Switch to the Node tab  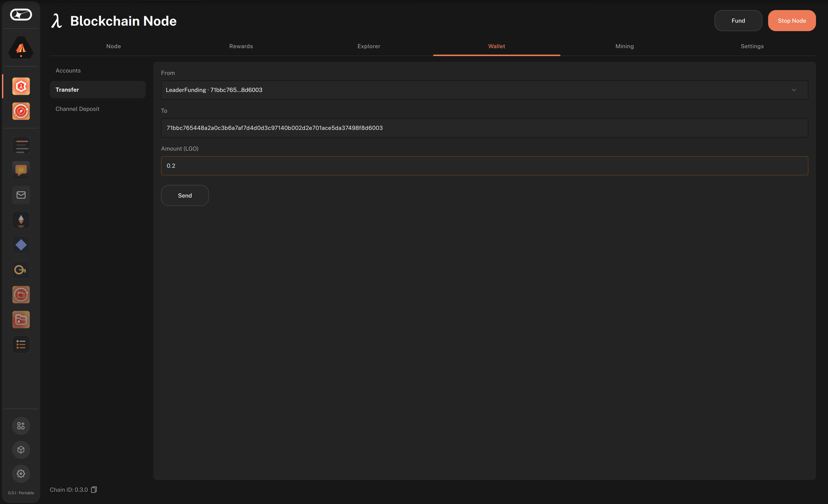tap(114, 46)
